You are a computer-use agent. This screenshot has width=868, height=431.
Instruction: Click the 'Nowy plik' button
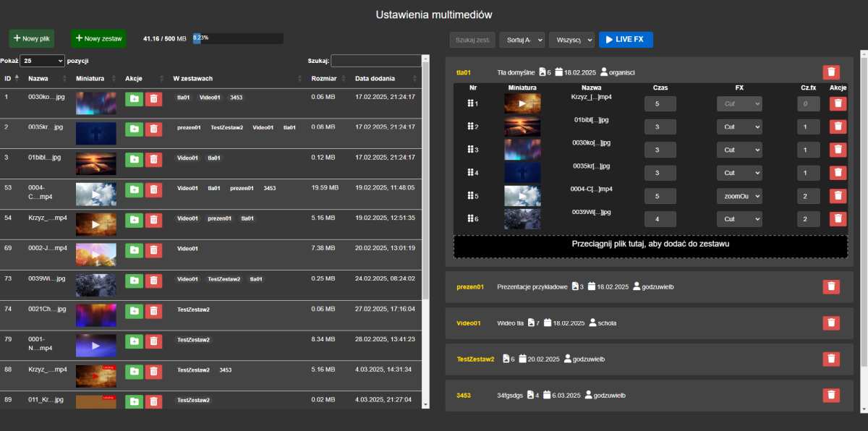[x=32, y=38]
